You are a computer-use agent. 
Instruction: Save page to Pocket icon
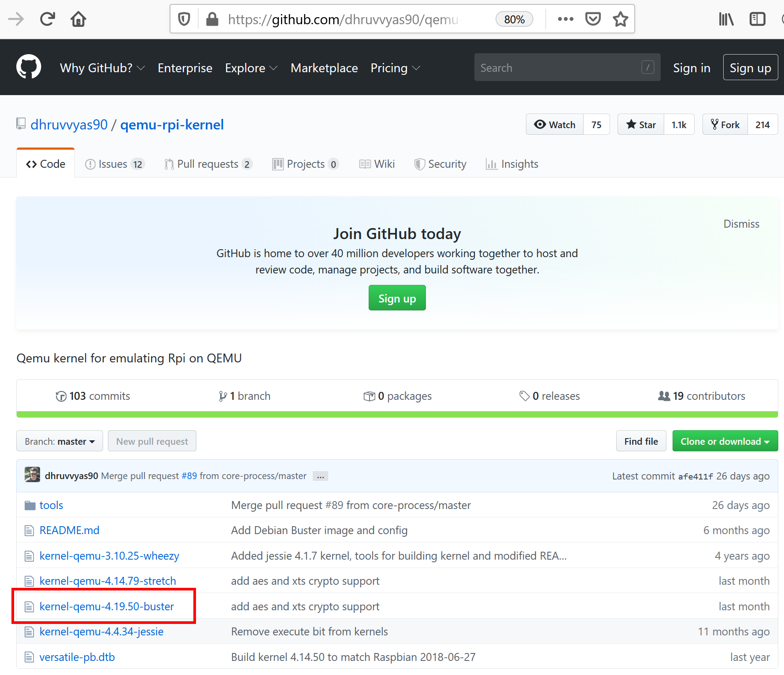click(x=593, y=19)
